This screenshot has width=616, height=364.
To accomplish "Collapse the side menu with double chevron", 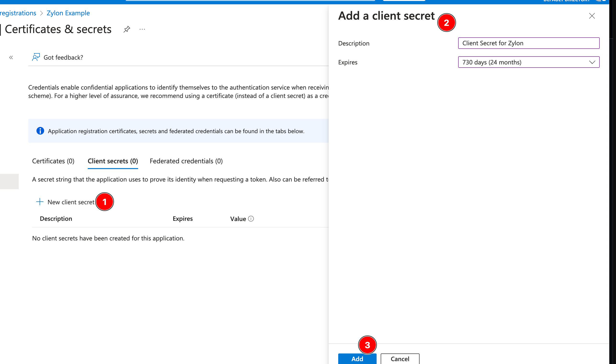I will pos(11,57).
